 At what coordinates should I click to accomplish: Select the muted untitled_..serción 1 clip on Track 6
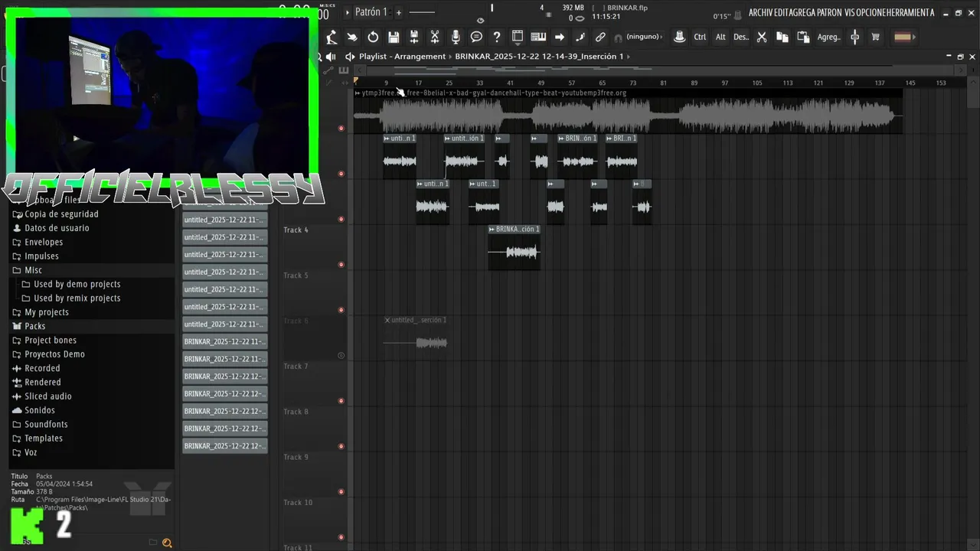click(x=416, y=337)
